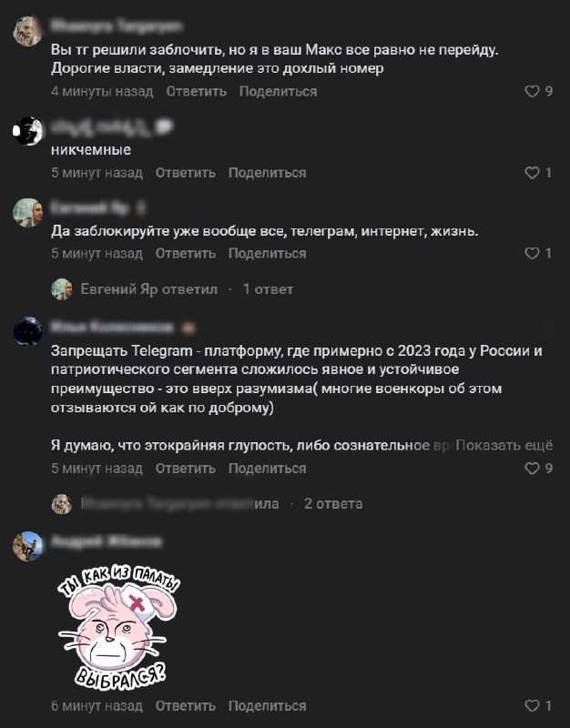
Task: Expand '2 ответа' reply thread
Action: point(333,504)
